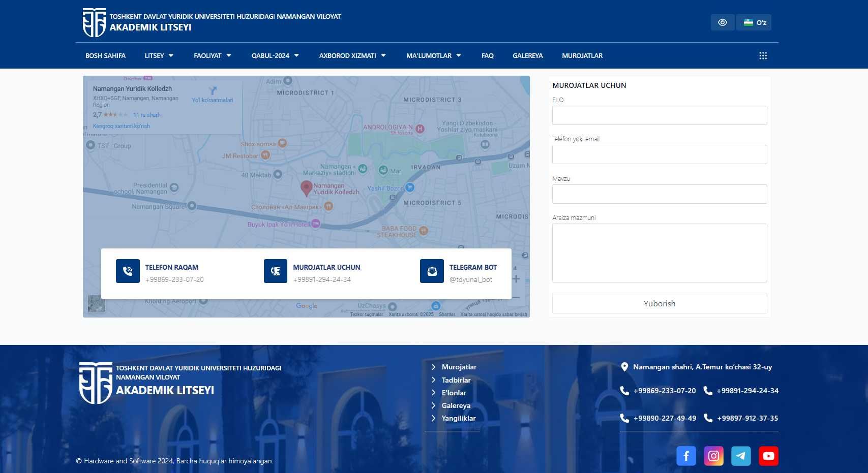Click the Yo'l ko'rsatmalari directions icon
The height and width of the screenshot is (473, 868).
(x=213, y=90)
